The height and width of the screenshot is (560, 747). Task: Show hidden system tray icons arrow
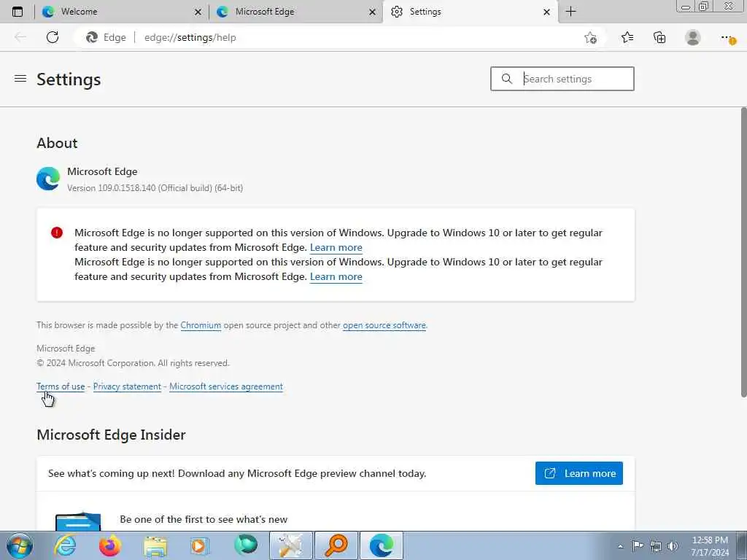620,546
